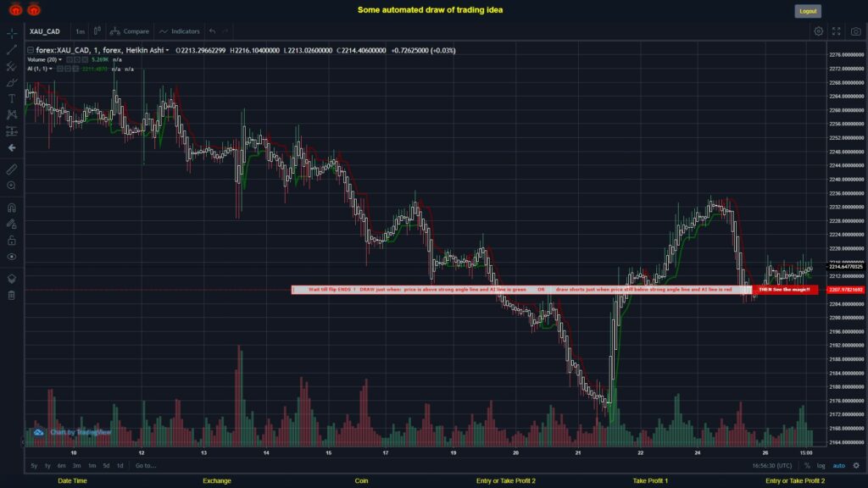The width and height of the screenshot is (868, 488).
Task: Toggle lock all drawing tools
Action: 12,240
